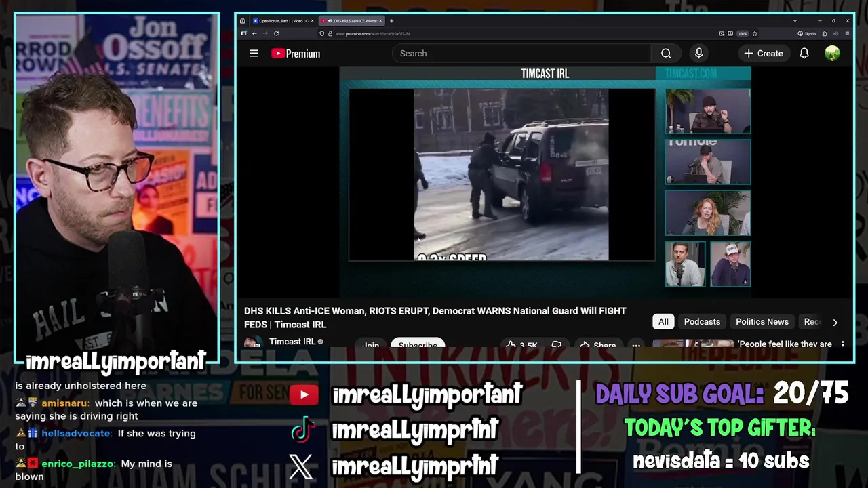Open the YouTube hamburger guide menu
Image resolution: width=868 pixels, height=488 pixels.
254,54
